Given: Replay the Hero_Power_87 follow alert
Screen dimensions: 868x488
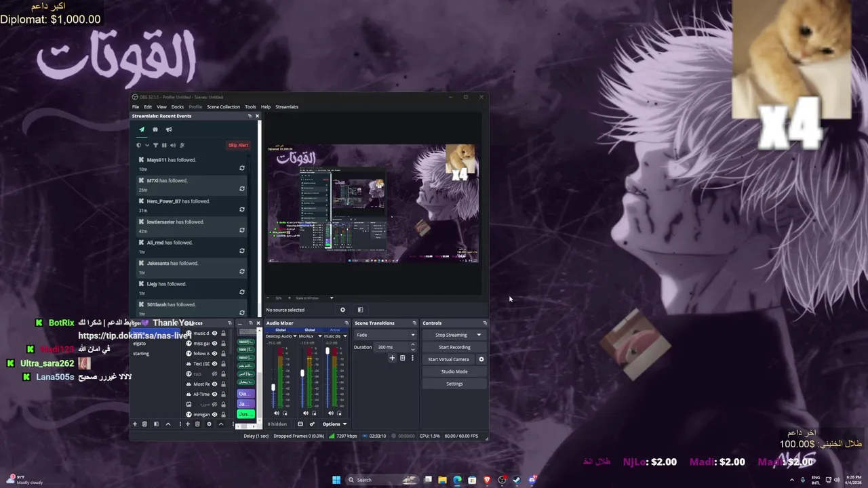Looking at the screenshot, I should (x=242, y=209).
